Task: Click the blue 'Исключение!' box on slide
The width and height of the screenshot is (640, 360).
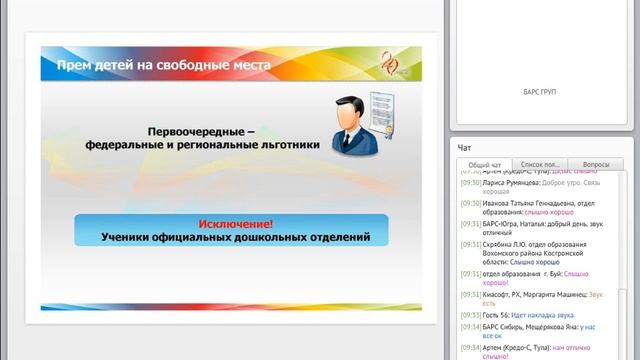Action: click(231, 230)
